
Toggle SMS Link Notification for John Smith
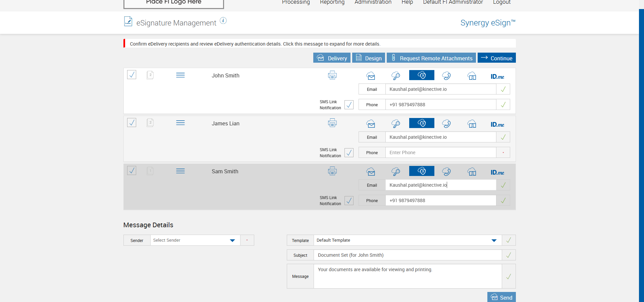pos(349,105)
